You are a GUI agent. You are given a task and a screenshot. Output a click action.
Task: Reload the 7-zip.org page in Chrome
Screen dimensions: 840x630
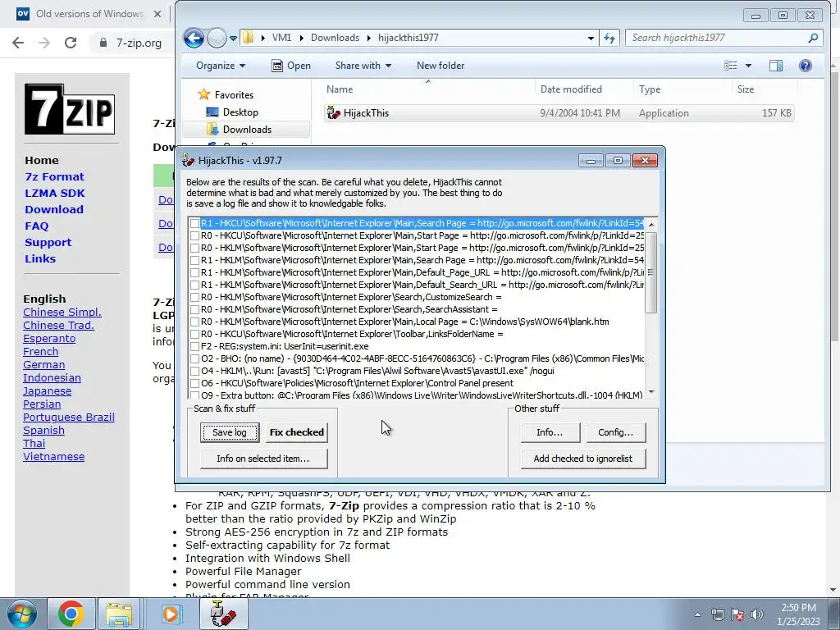tap(71, 43)
